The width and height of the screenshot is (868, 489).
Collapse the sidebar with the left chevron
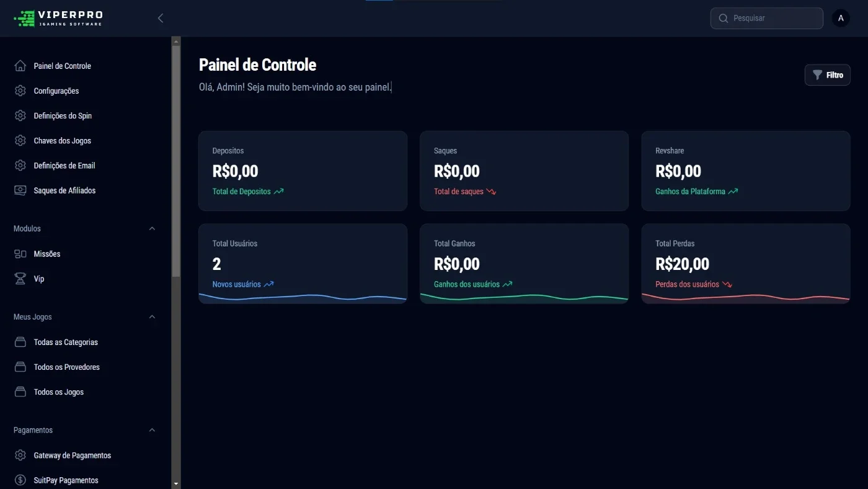[x=161, y=18]
